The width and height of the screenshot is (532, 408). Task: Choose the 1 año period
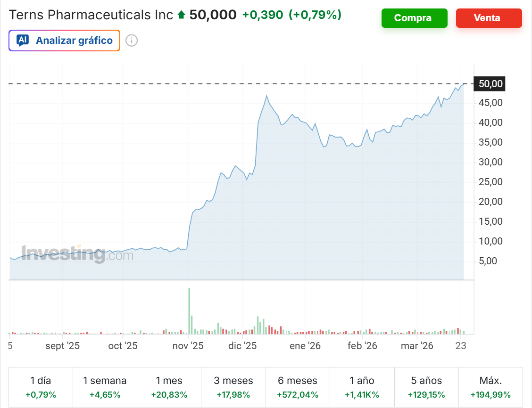(362, 387)
